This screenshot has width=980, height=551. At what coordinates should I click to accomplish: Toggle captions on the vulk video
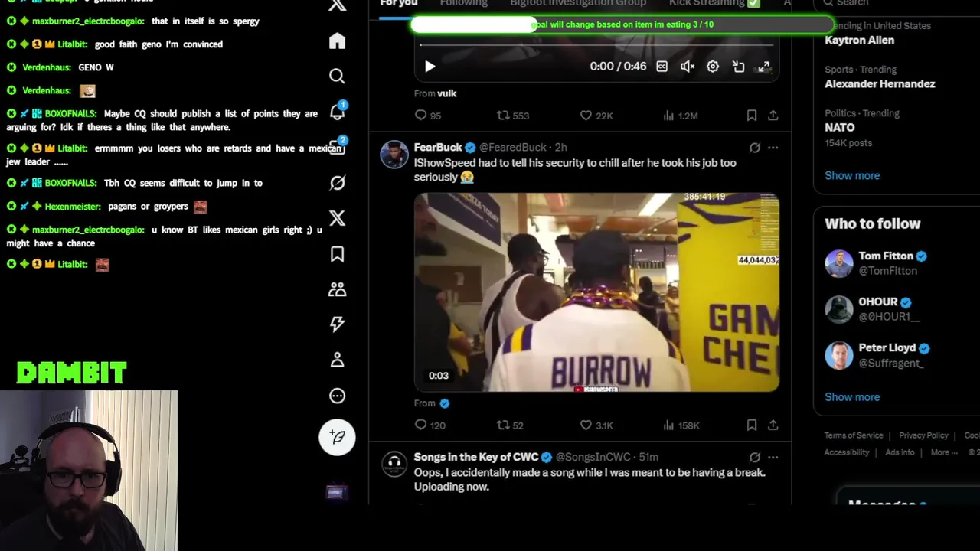point(661,67)
